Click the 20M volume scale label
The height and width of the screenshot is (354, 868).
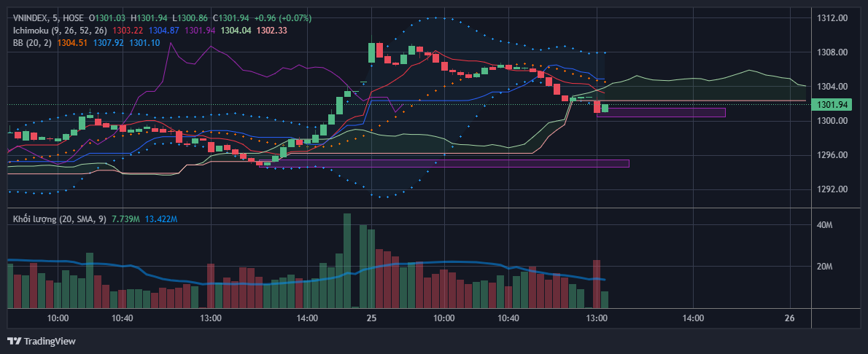click(825, 267)
